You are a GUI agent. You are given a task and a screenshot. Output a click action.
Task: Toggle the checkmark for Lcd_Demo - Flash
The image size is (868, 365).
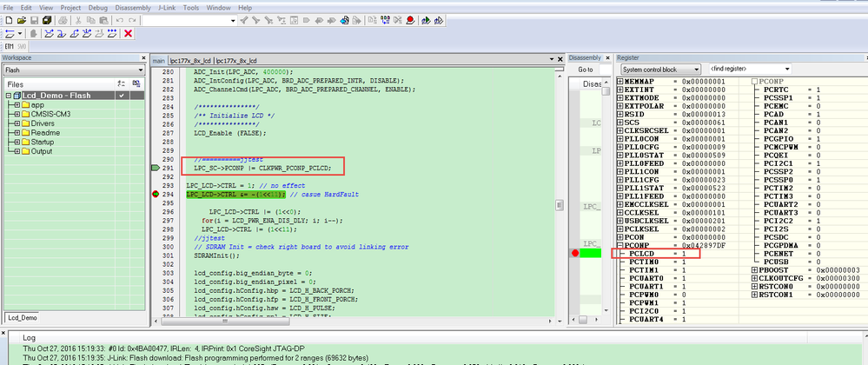coord(121,96)
